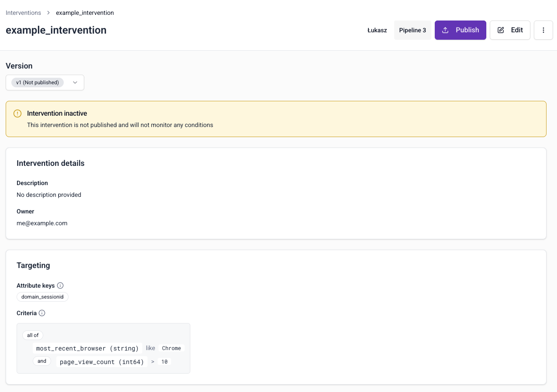Open the three-dot overflow menu

coord(543,30)
